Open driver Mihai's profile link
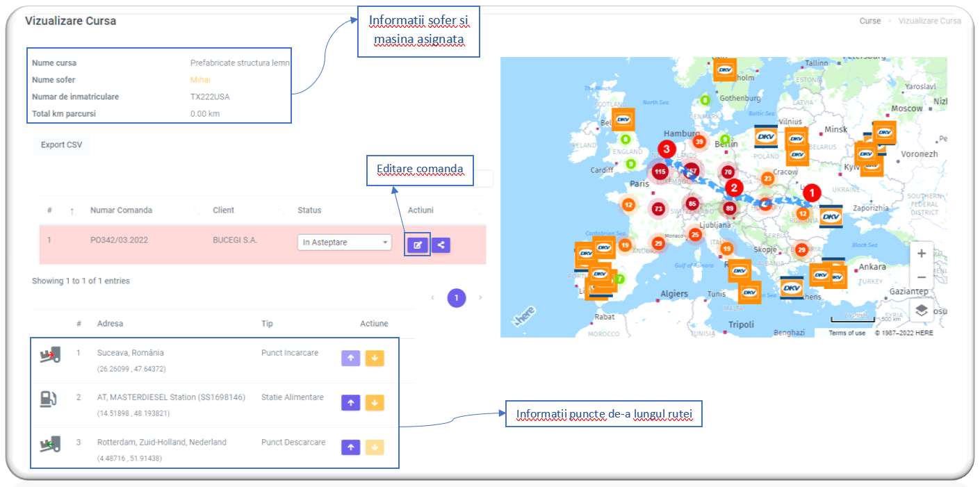This screenshot has width=980, height=487. click(200, 80)
